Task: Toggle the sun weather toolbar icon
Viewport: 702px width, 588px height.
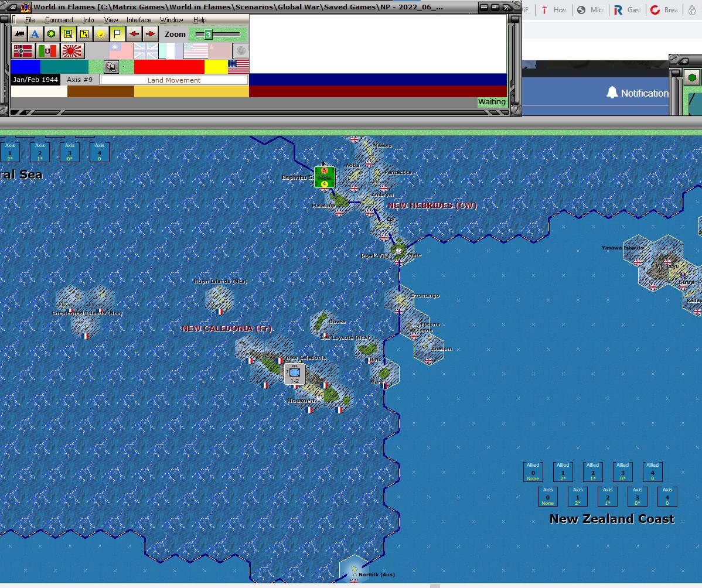Action: click(x=101, y=34)
